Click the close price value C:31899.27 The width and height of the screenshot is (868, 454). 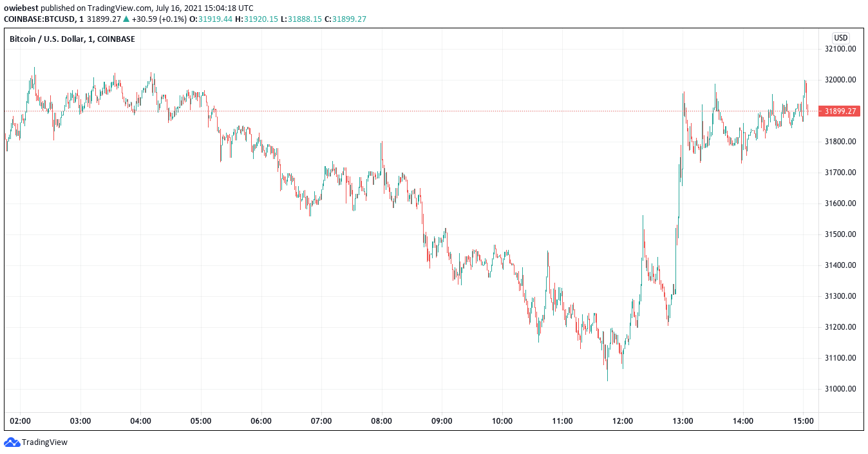click(345, 19)
